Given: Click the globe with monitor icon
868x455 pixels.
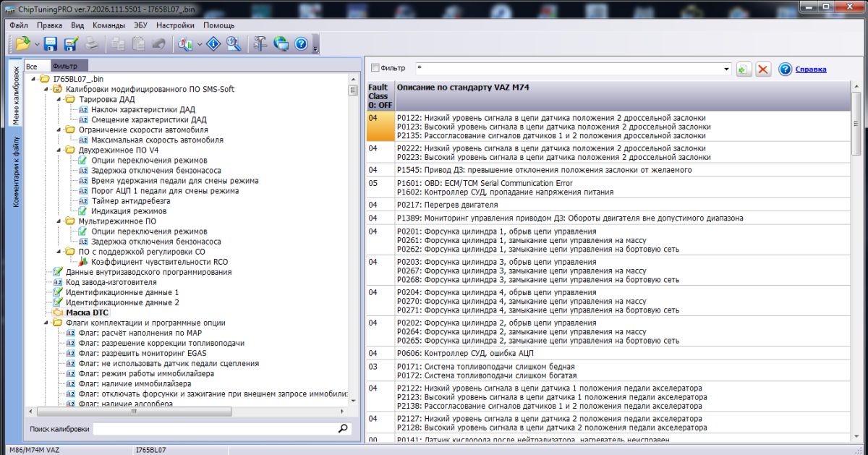Looking at the screenshot, I should (x=281, y=44).
